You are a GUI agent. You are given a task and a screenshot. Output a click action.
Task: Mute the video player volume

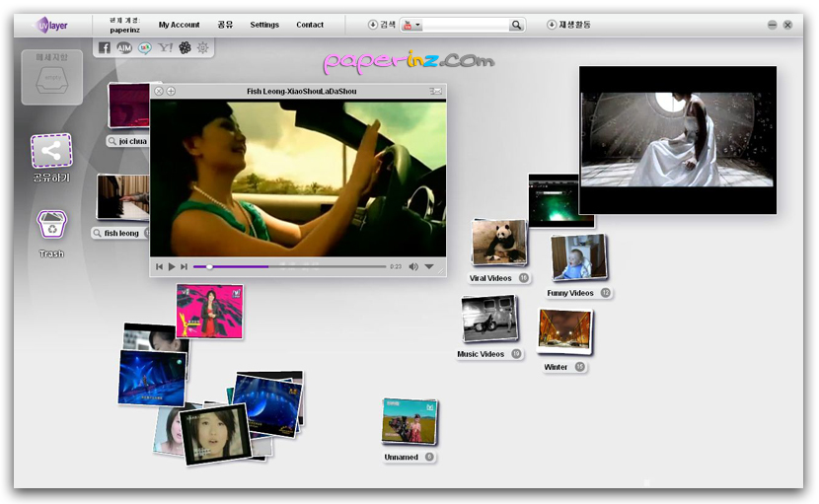413,267
